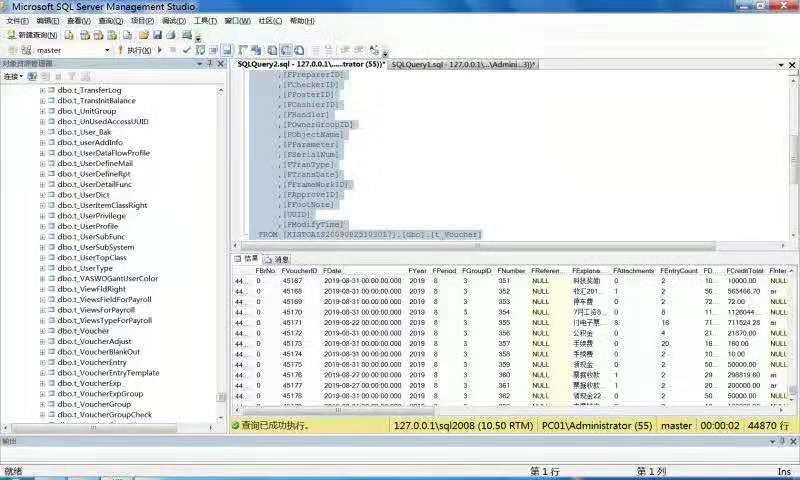Click the Increase Indent icon
800x480 pixels.
(x=359, y=50)
